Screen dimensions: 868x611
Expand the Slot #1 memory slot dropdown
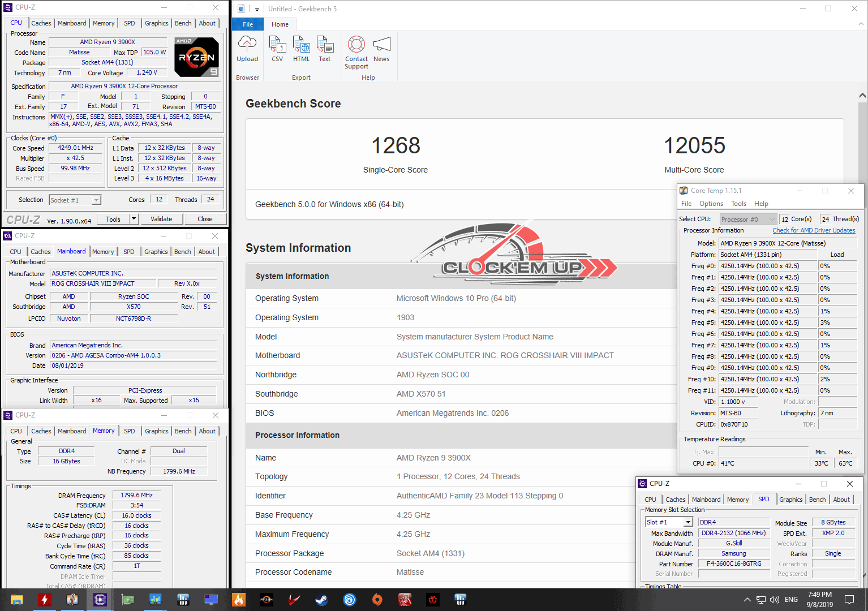pos(688,522)
